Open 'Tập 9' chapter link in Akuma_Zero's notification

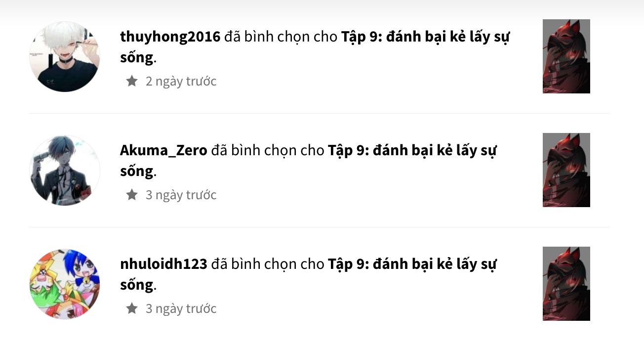click(308, 161)
